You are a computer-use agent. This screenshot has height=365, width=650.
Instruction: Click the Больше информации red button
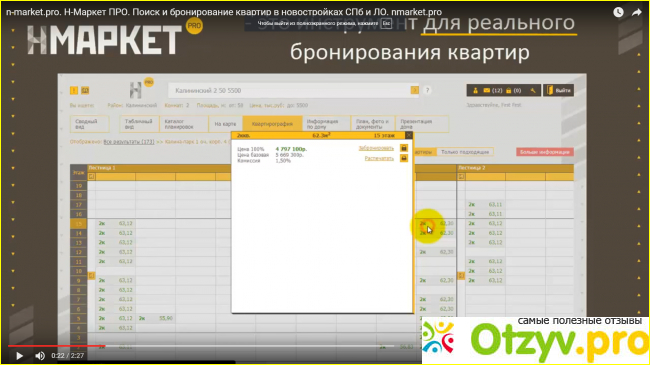click(545, 152)
